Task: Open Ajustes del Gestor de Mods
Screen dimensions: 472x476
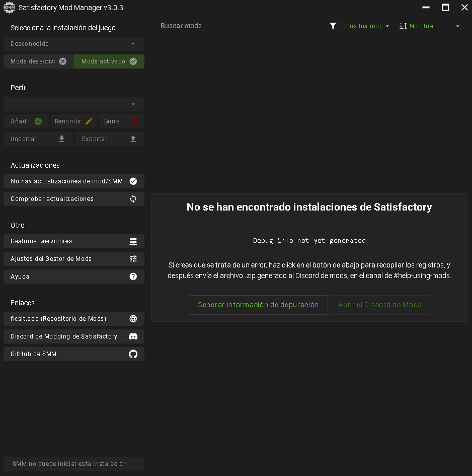Action: pos(73,259)
